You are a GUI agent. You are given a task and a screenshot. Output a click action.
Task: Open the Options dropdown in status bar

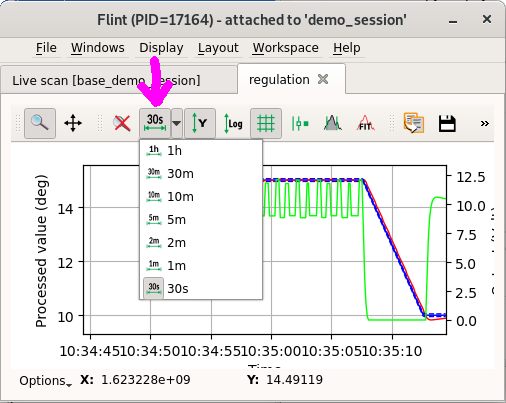pyautogui.click(x=45, y=381)
